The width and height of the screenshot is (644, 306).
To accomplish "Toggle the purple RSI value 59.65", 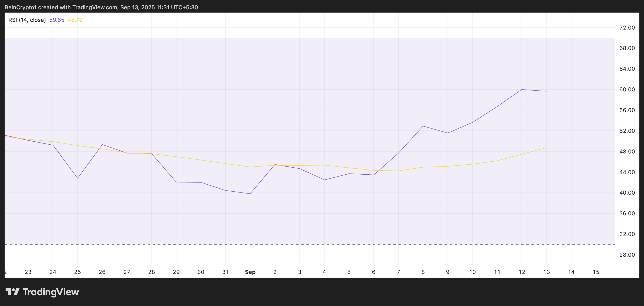I will 57,20.
